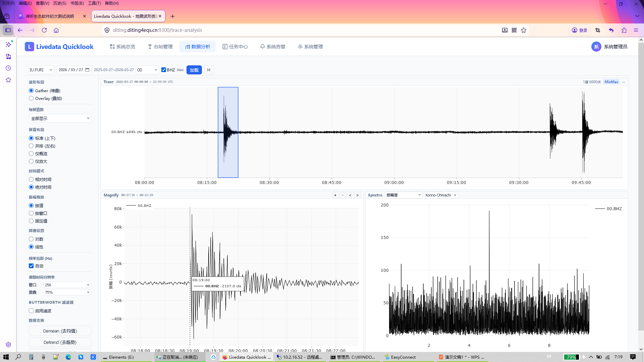Open the 全部显示 traces-per-screen dropdown
Screen dimensions: 644x362
[x=60, y=118]
